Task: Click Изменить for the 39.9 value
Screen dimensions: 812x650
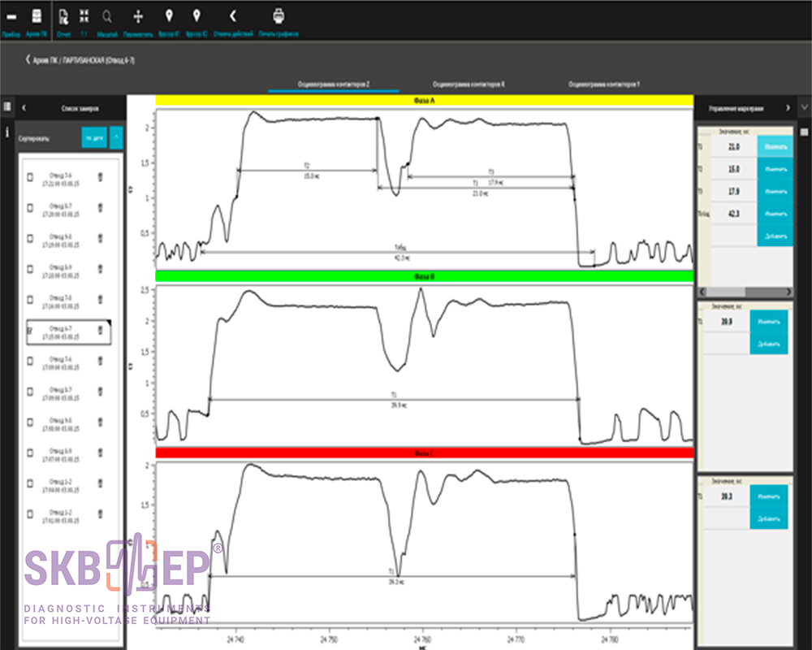Action: click(769, 322)
